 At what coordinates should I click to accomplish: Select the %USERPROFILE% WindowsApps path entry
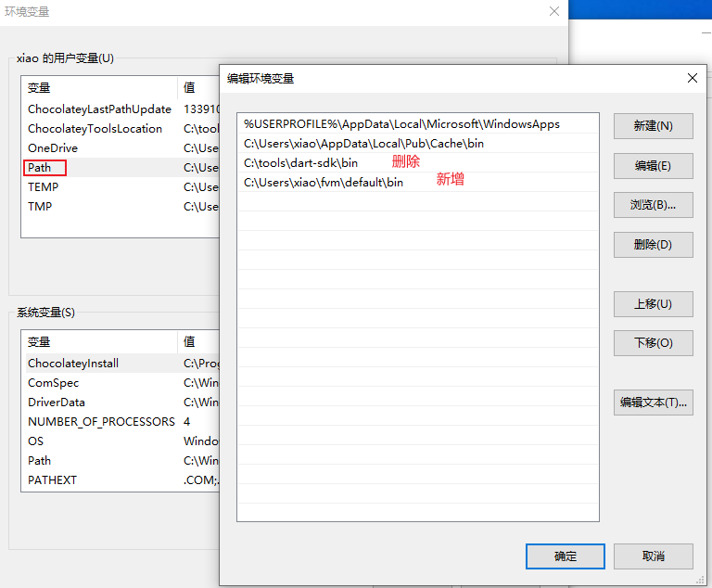point(418,124)
